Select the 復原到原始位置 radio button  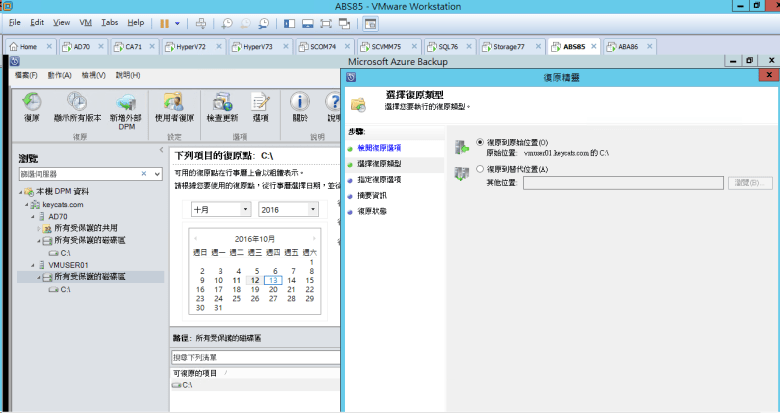tap(480, 143)
